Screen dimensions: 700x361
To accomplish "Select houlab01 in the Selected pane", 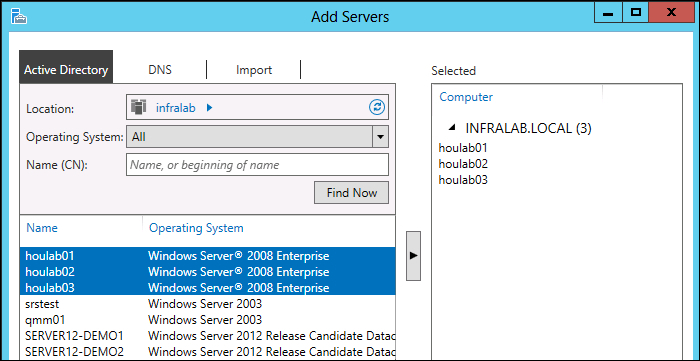I will tap(463, 148).
